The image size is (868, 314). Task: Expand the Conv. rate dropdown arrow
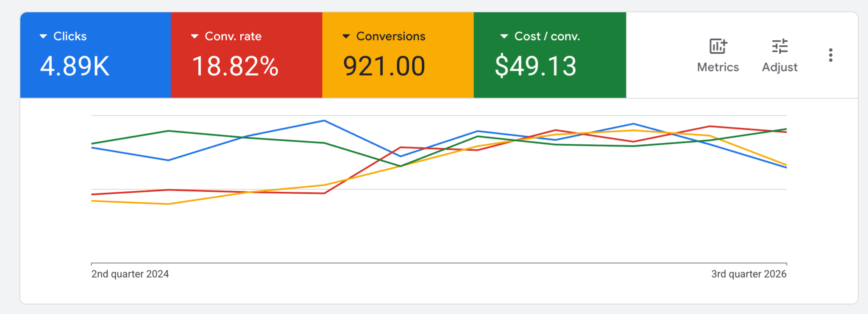195,36
